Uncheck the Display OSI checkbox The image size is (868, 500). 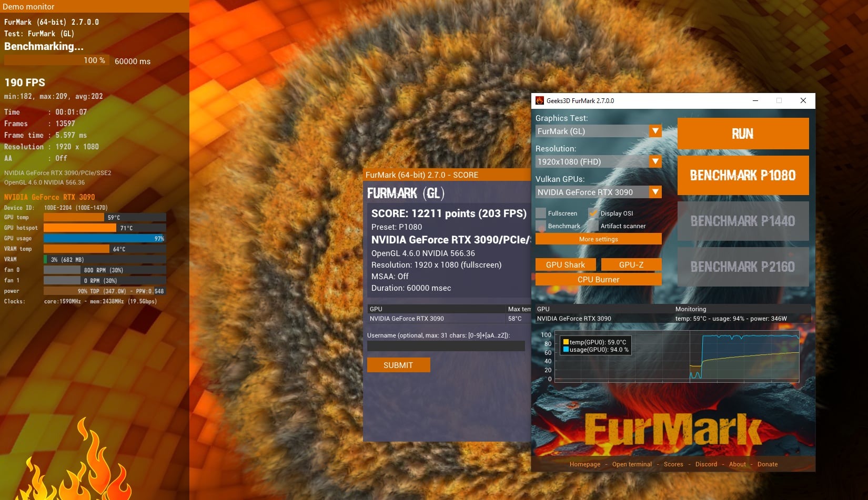coord(593,213)
